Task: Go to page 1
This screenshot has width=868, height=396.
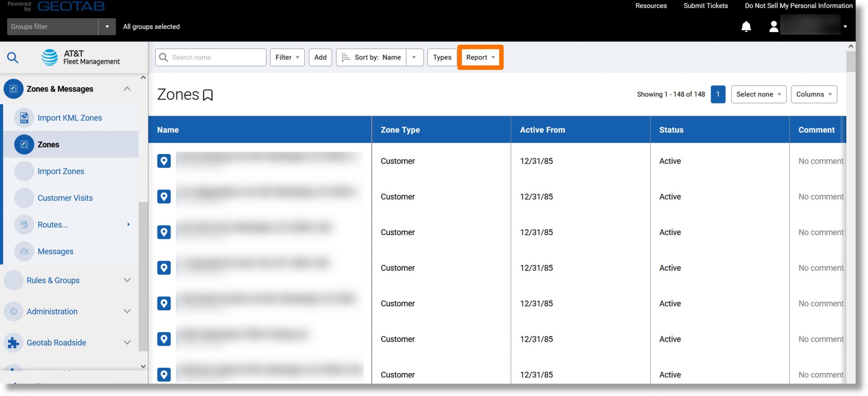Action: point(718,94)
